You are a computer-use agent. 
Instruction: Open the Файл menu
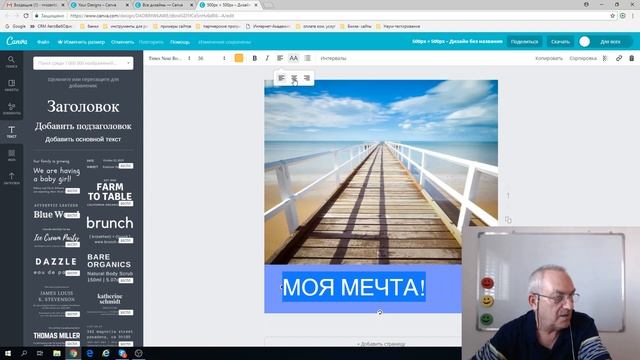[x=43, y=42]
